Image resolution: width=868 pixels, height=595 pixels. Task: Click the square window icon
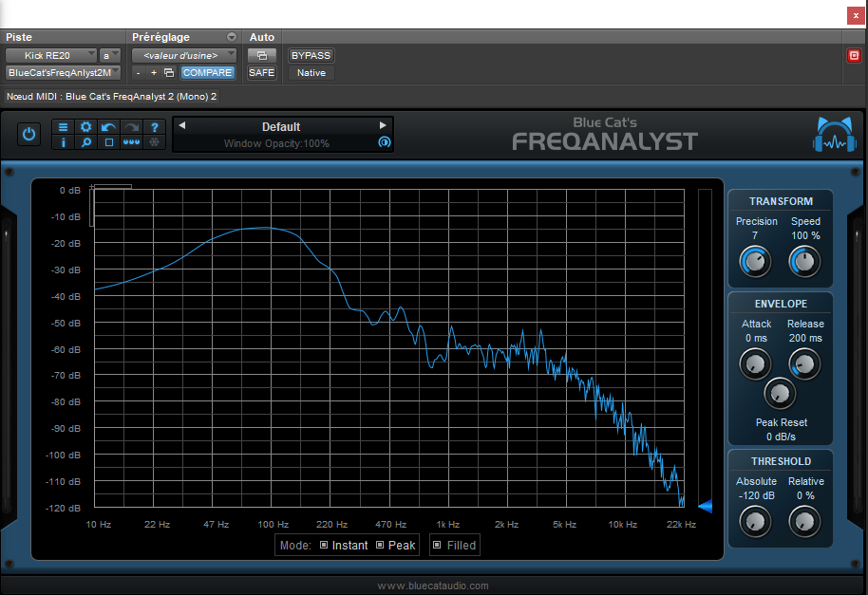pos(109,142)
